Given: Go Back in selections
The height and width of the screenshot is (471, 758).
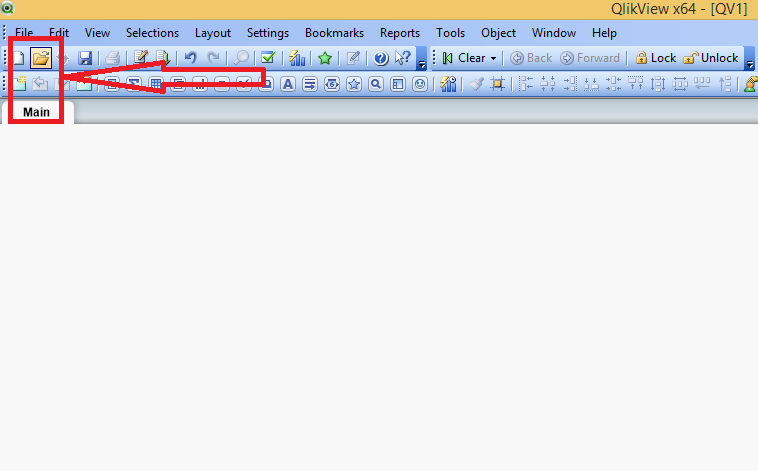Looking at the screenshot, I should pyautogui.click(x=531, y=58).
